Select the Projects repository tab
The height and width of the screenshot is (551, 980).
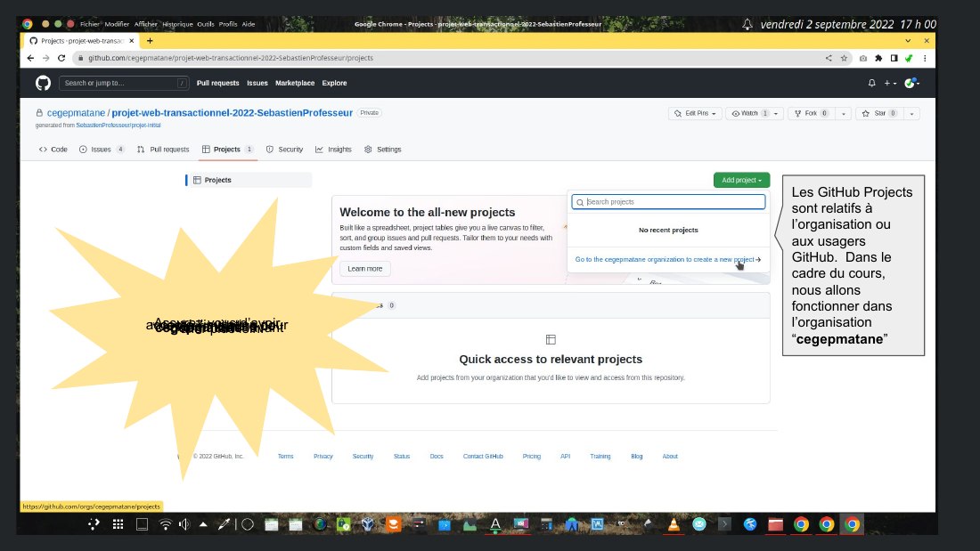pyautogui.click(x=227, y=150)
